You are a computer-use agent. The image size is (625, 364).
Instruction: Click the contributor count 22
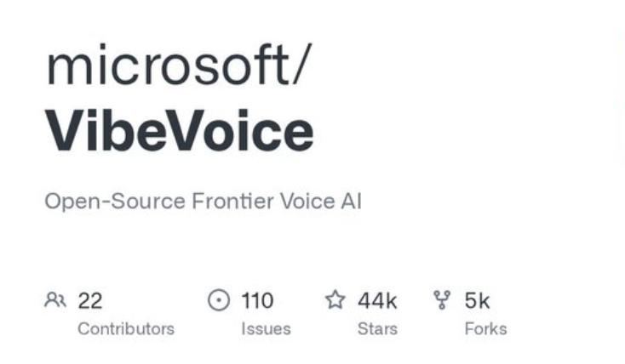tap(90, 300)
